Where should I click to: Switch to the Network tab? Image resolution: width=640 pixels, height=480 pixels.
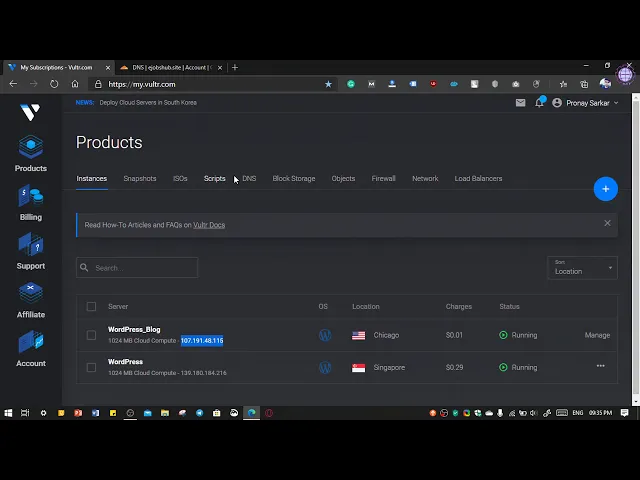click(425, 178)
